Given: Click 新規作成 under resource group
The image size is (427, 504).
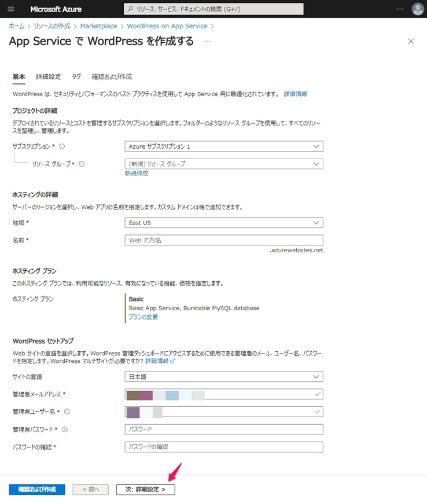Looking at the screenshot, I should (137, 174).
